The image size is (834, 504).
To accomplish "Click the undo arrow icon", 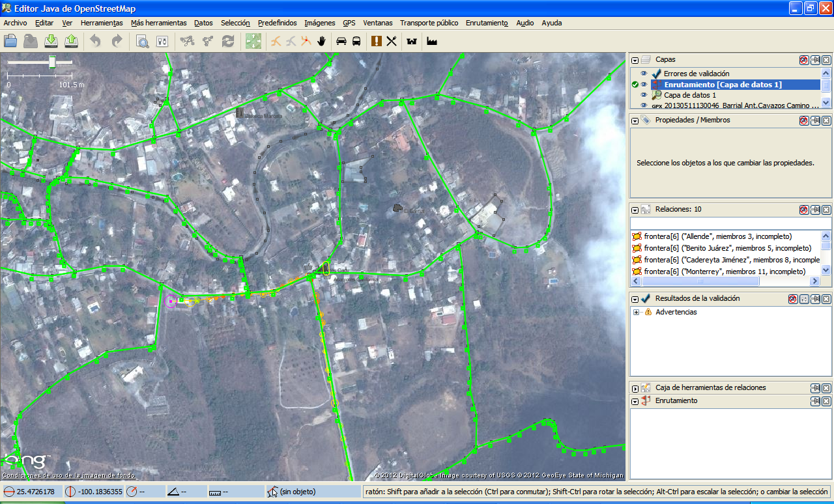I will coord(96,41).
